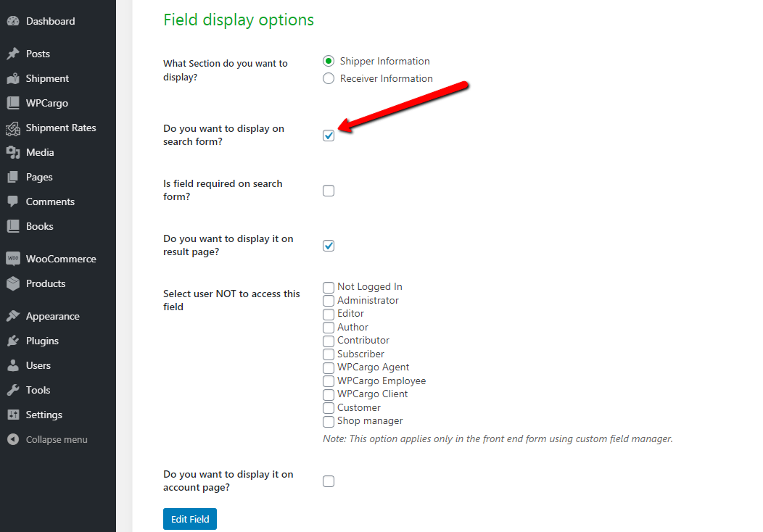Click the Posts pushpin icon
This screenshot has width=763, height=532.
(13, 54)
